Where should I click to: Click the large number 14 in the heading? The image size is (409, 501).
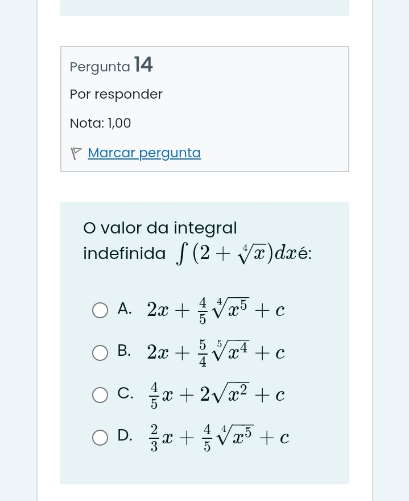coord(143,64)
